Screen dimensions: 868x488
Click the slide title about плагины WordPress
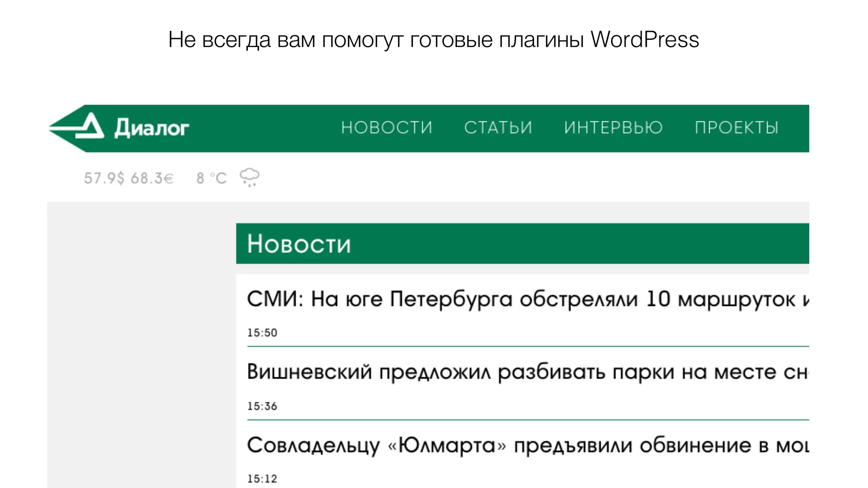pos(434,40)
